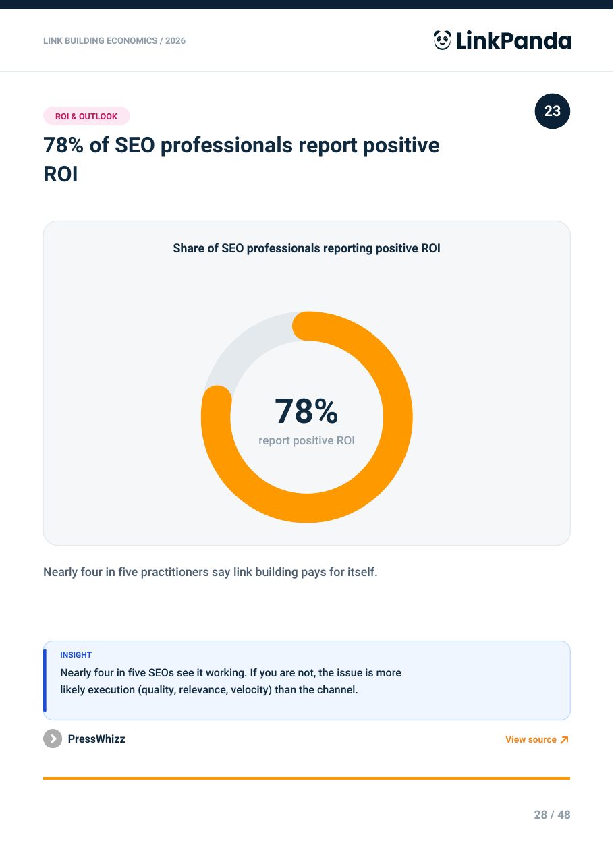Image resolution: width=614 pixels, height=868 pixels.
Task: Click the dark circular badge numbered 23
Action: 552,111
